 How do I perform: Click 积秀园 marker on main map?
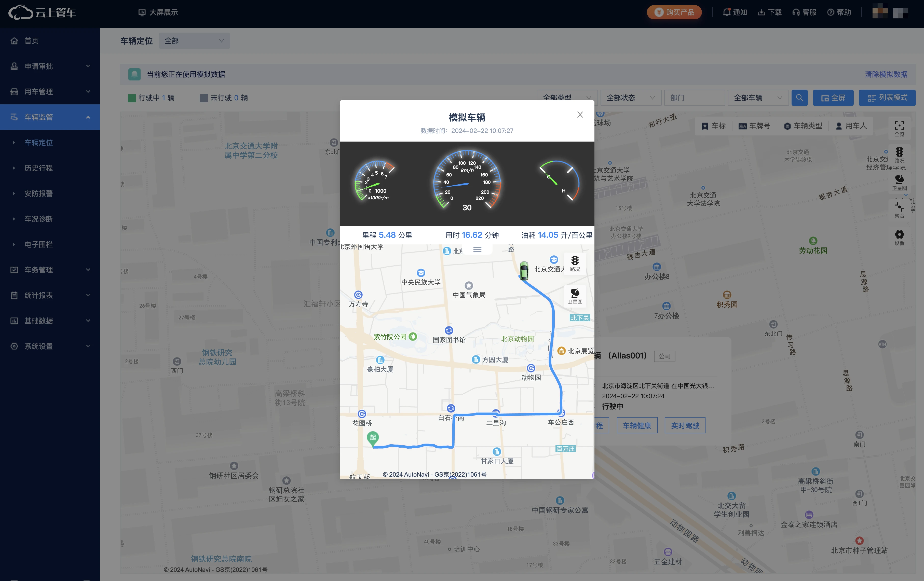click(x=727, y=295)
